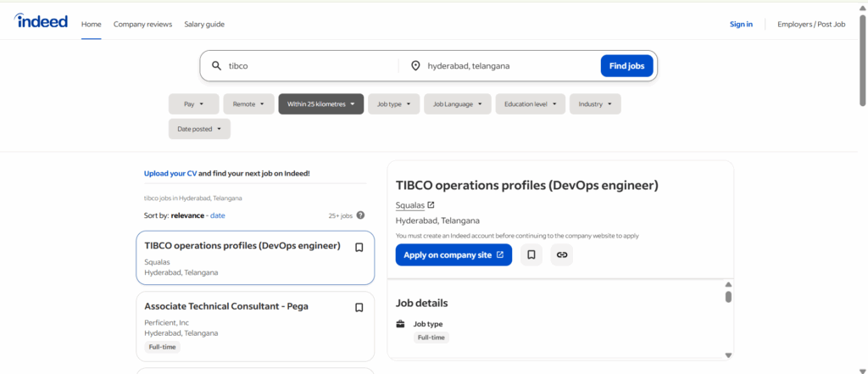Viewport: 868px width, 374px height.
Task: Click the Indeed logo
Action: pyautogui.click(x=41, y=21)
